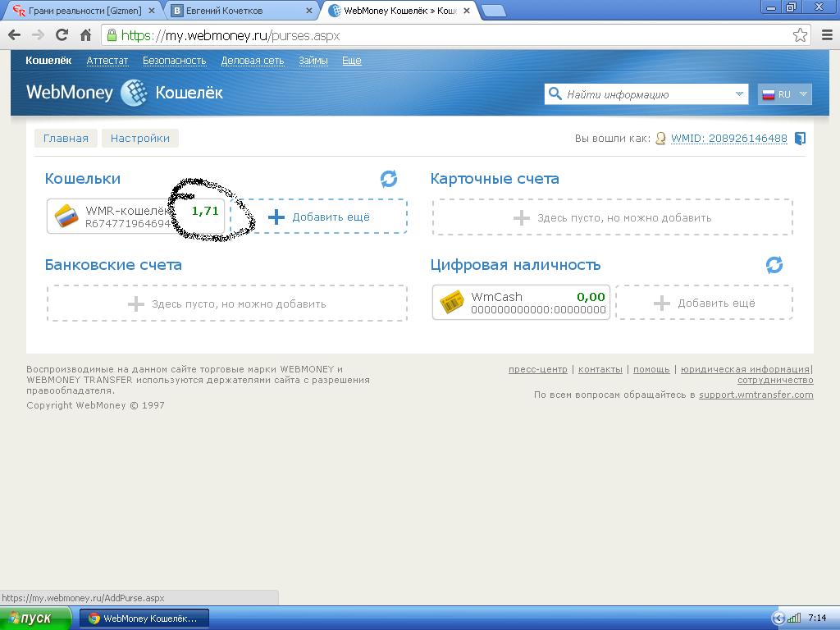Click browser forward arrow

(38, 35)
